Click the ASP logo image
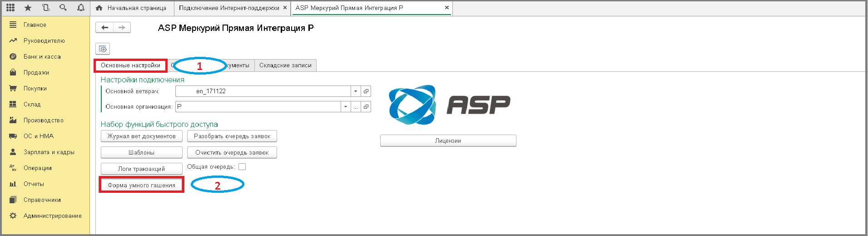The image size is (868, 236). pos(449,105)
